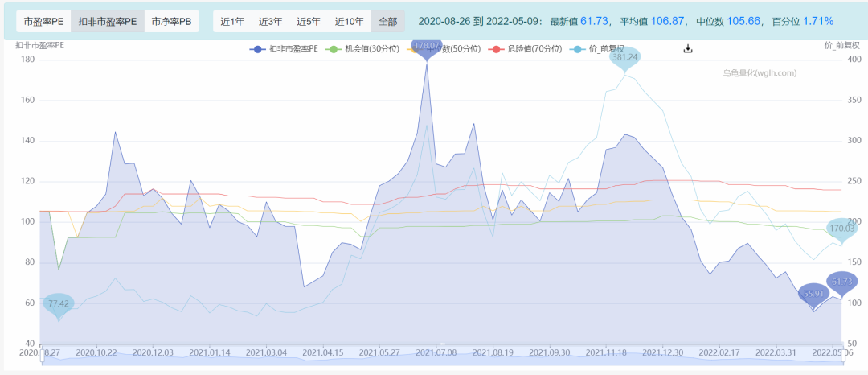The image size is (868, 375).
Task: Choose the 近10年 range button
Action: [350, 21]
